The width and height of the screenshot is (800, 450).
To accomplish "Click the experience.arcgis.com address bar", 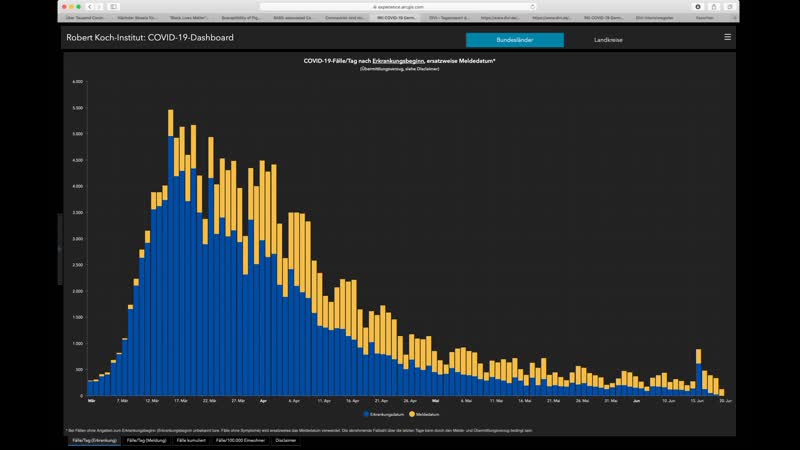I will click(x=400, y=6).
